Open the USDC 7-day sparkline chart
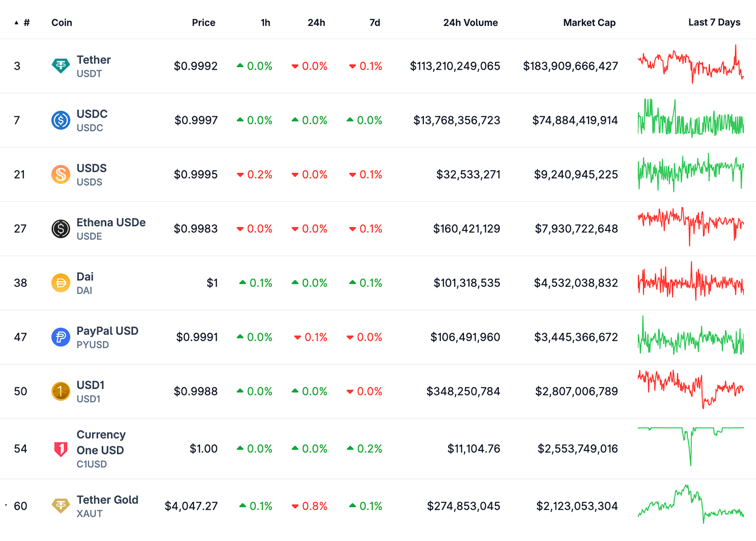Screen dimensions: 756x541 click(x=691, y=119)
